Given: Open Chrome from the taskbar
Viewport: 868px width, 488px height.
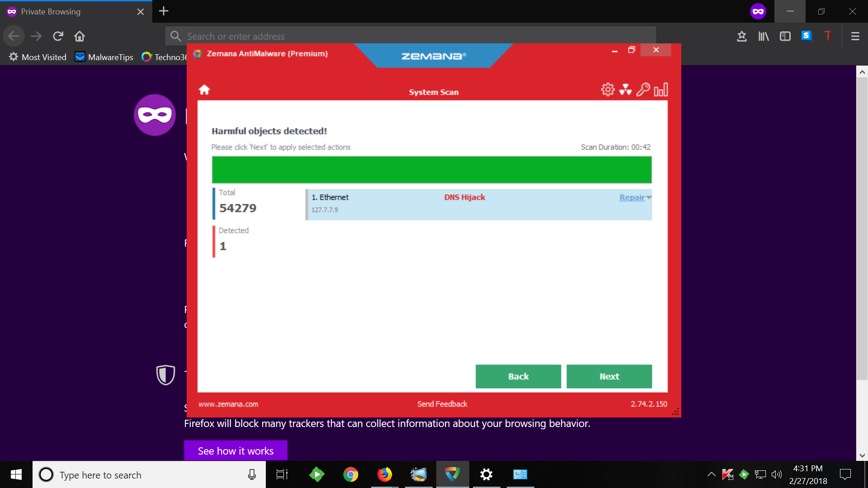Looking at the screenshot, I should (350, 474).
